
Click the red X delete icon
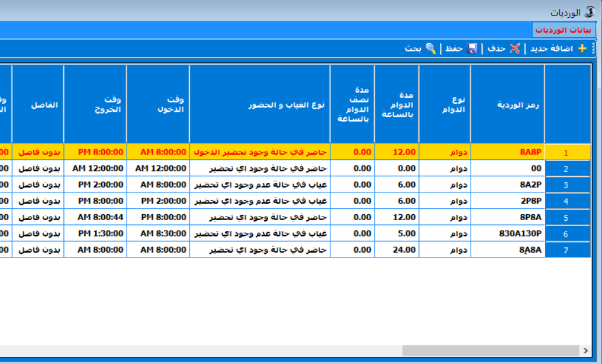point(514,49)
